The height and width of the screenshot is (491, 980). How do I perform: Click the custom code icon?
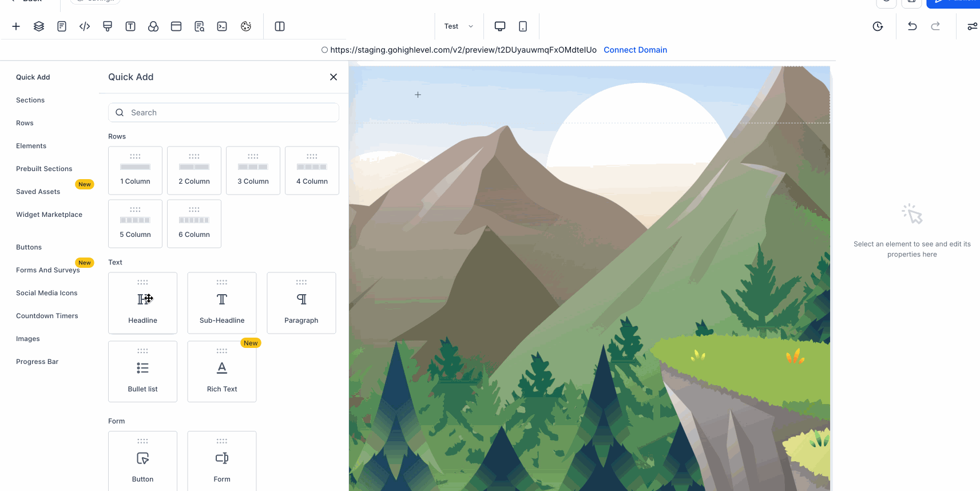[x=85, y=26]
